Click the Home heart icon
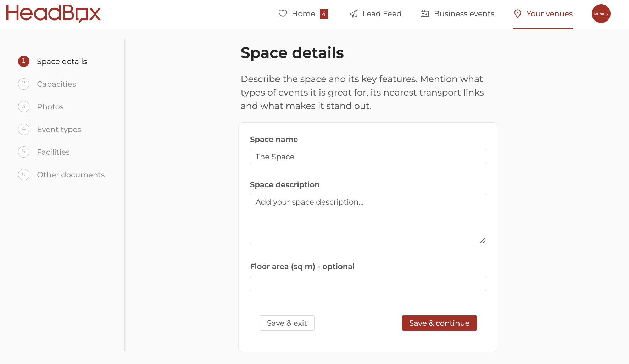This screenshot has height=364, width=629. 283,14
